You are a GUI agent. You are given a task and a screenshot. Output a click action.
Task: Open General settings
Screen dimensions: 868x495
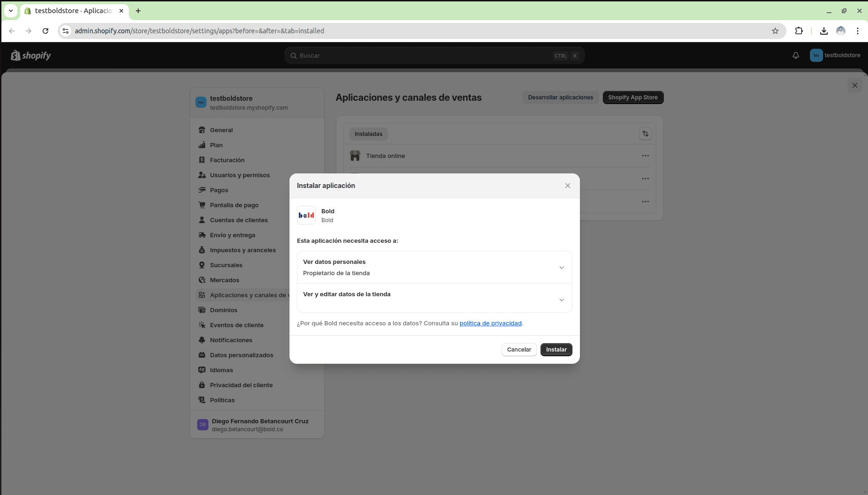coord(257,130)
